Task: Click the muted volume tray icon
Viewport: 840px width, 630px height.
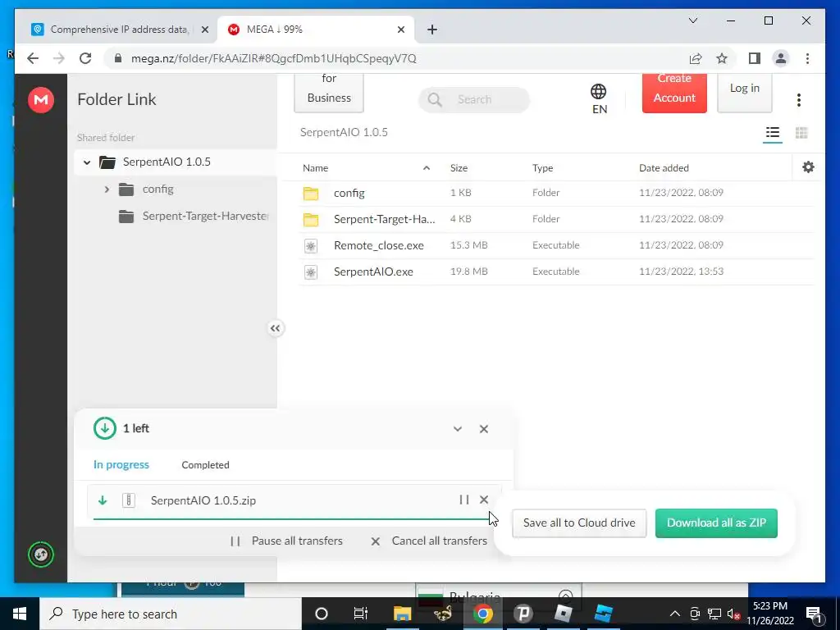Action: pos(733,614)
